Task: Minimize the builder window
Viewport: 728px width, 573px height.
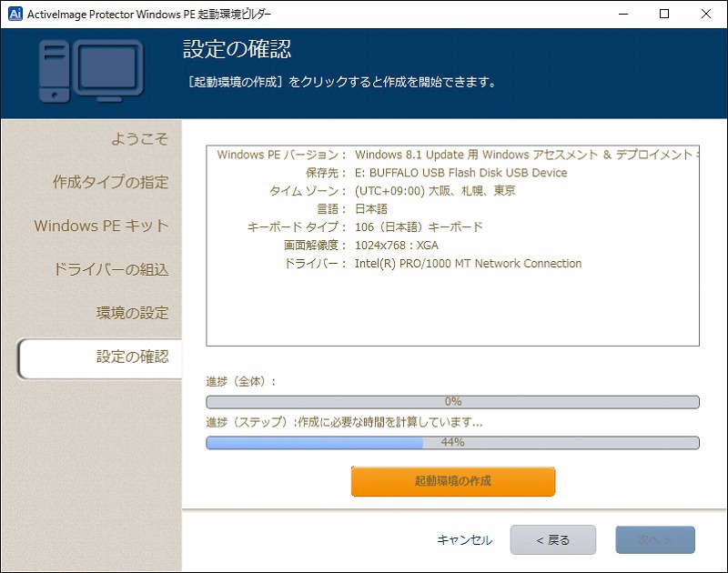Action: pyautogui.click(x=623, y=14)
